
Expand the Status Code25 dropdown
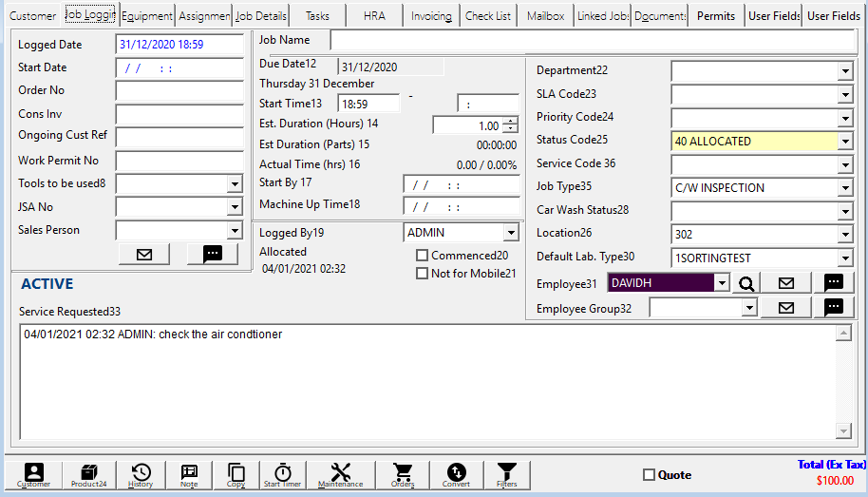point(845,142)
